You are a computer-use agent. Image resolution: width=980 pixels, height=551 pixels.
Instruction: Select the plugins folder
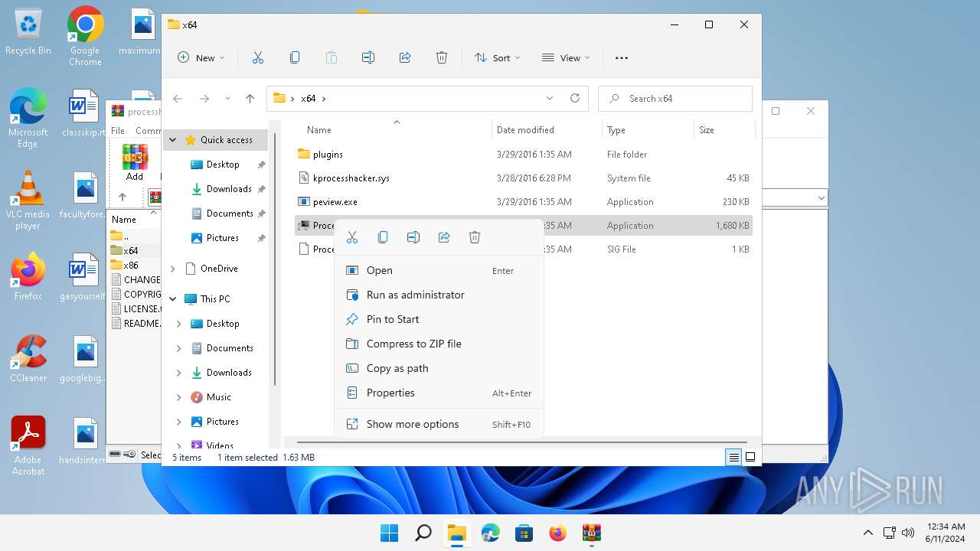(x=524, y=155)
